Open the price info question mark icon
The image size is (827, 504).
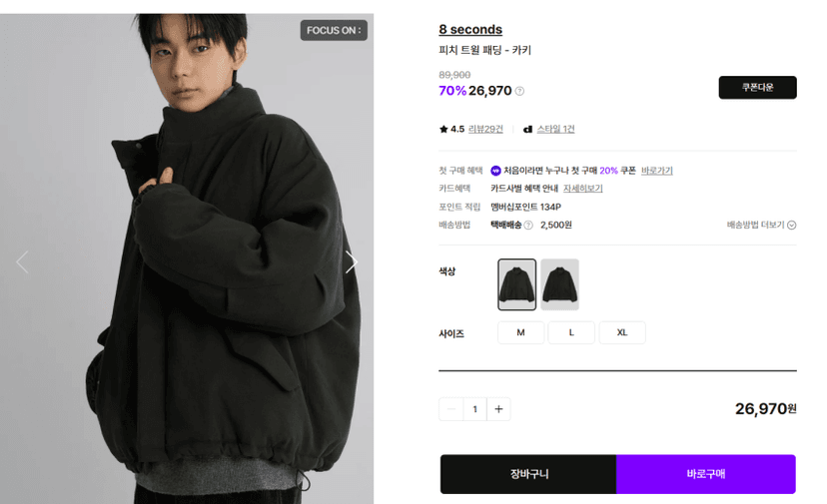coord(519,91)
